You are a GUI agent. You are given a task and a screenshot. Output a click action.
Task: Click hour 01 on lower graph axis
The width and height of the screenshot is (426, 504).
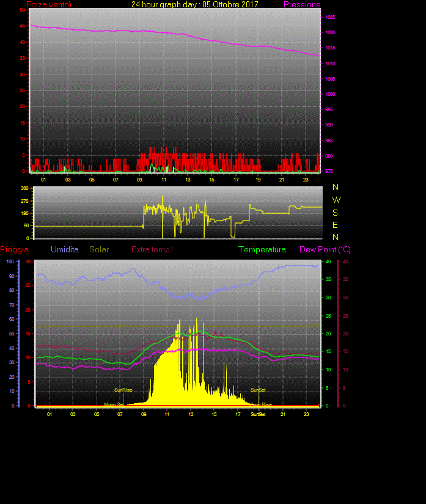[x=49, y=414]
